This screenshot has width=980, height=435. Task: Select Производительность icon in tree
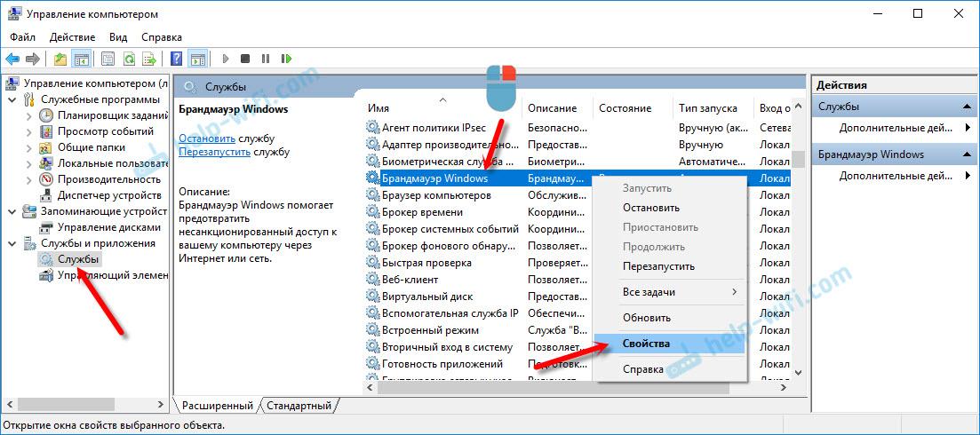pyautogui.click(x=46, y=179)
